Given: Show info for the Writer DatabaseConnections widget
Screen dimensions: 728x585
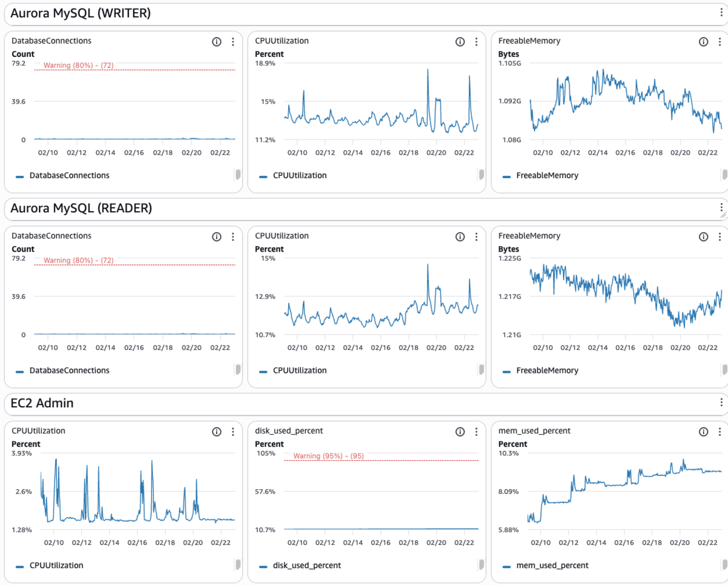Looking at the screenshot, I should click(x=217, y=42).
